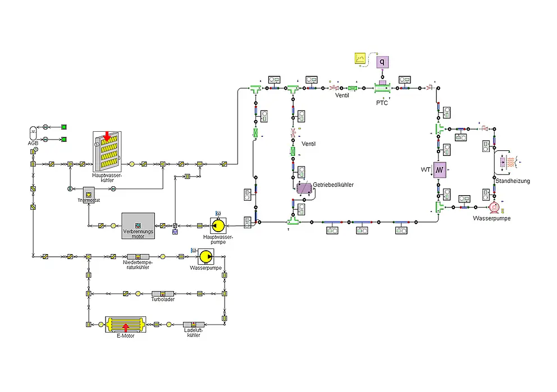The width and height of the screenshot is (557, 392).
Task: Click the Niedertemperaturkühler component
Action: 137,256
